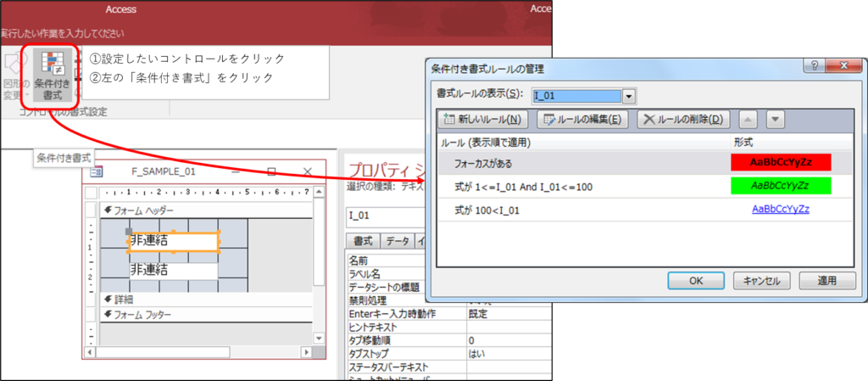Click the ルールの削除 button
This screenshot has height=381, width=868.
coord(682,120)
